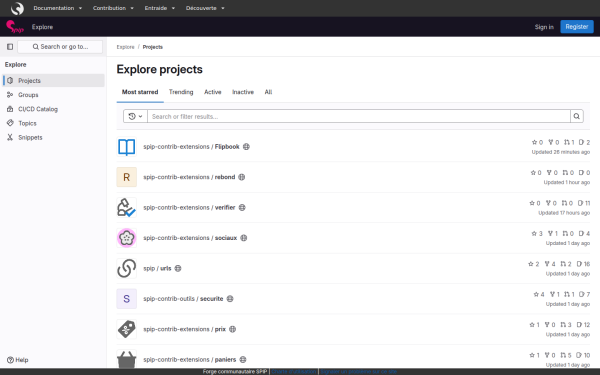Click the search magnifier button in filter bar
This screenshot has width=600, height=375.
point(577,116)
